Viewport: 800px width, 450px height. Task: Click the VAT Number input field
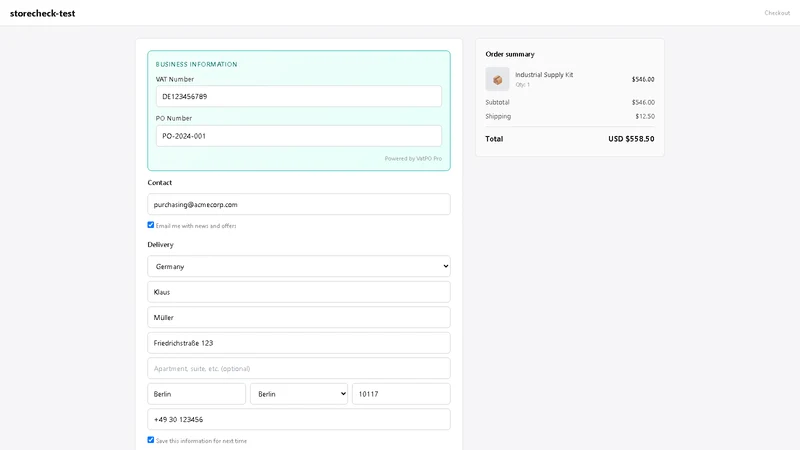click(x=299, y=96)
